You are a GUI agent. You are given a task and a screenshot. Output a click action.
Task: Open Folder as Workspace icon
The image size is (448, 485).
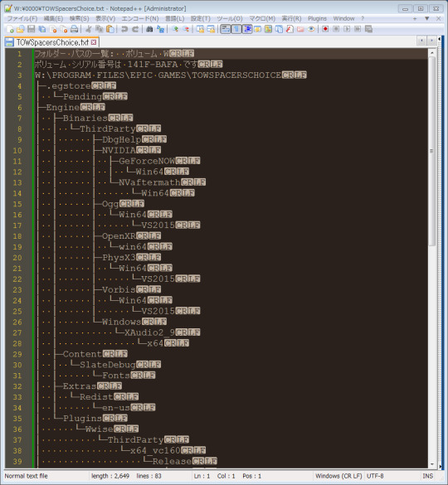pyautogui.click(x=300, y=29)
